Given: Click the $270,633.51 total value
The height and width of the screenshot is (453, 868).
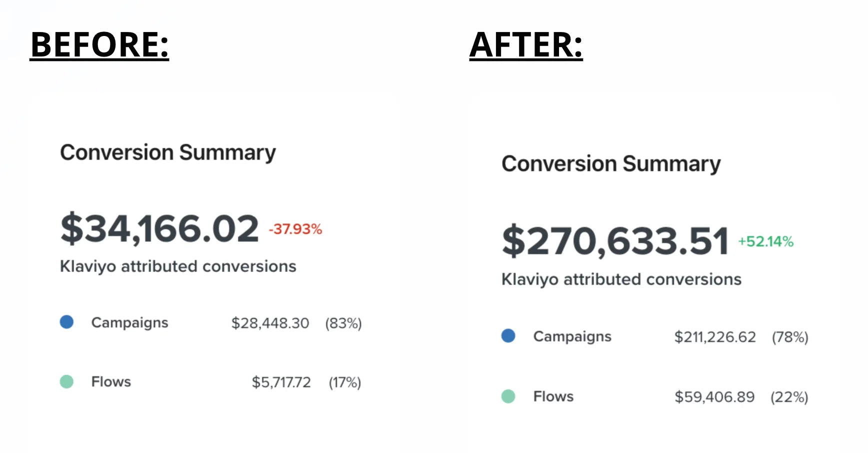Looking at the screenshot, I should click(x=615, y=241).
